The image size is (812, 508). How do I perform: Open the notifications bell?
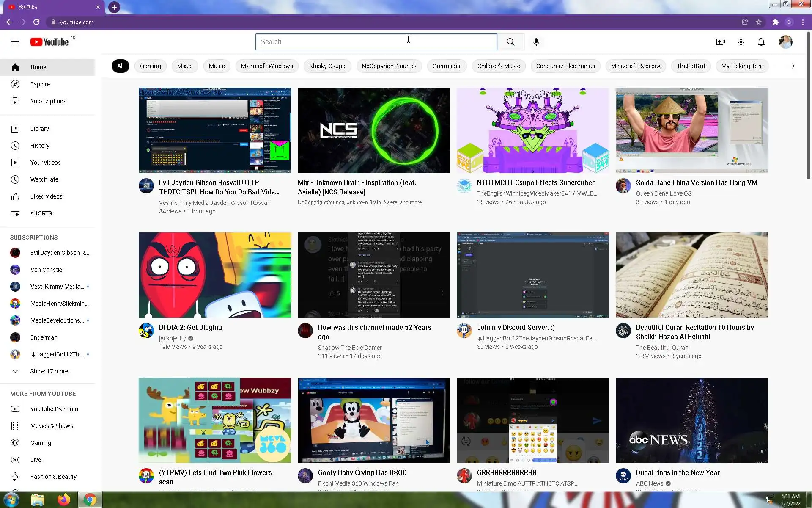[x=761, y=42]
